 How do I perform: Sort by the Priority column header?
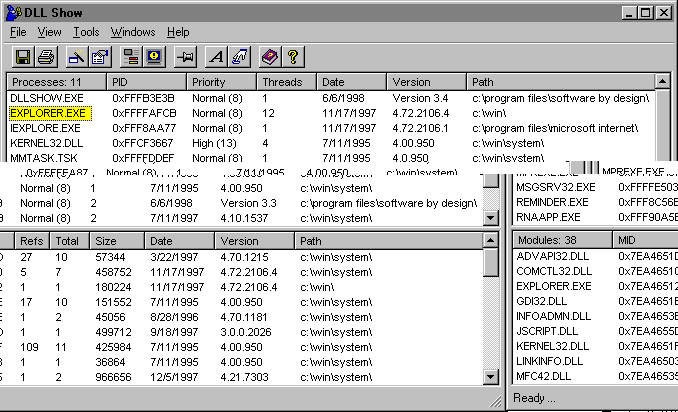222,82
